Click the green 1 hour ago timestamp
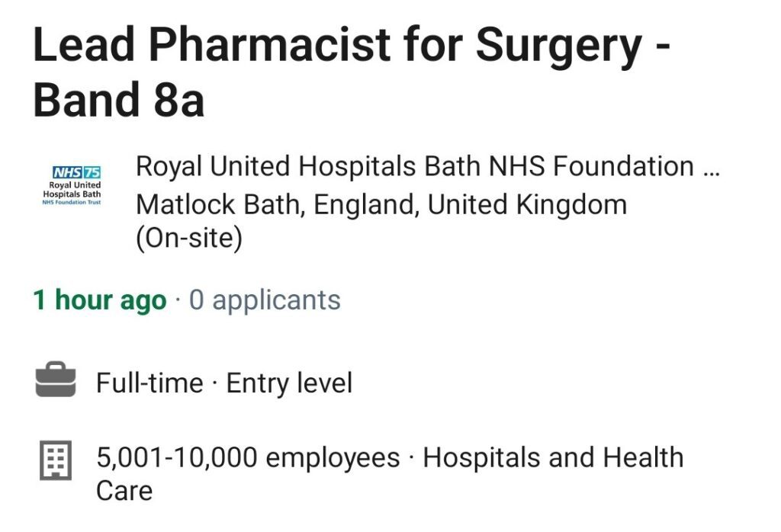The width and height of the screenshot is (781, 532). [x=100, y=300]
